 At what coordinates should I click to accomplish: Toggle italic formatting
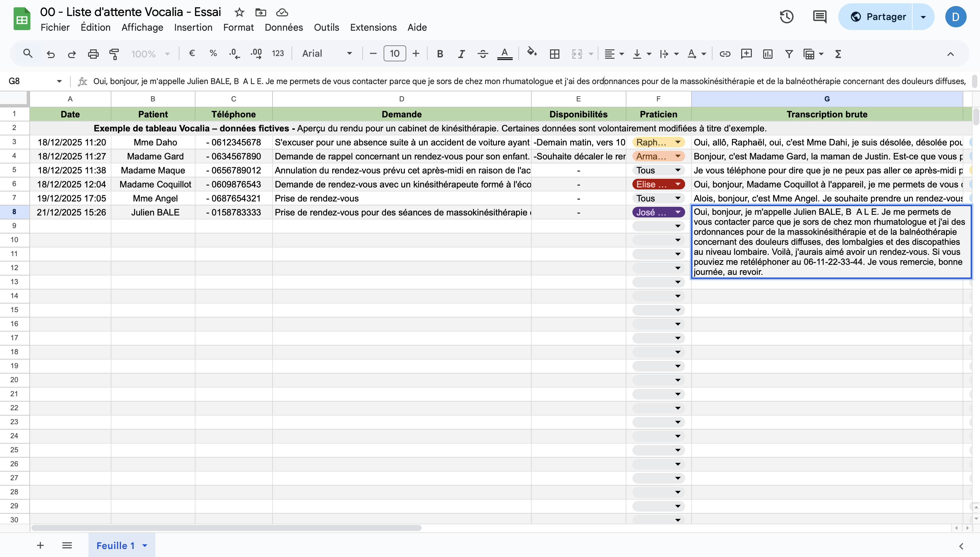pyautogui.click(x=461, y=54)
